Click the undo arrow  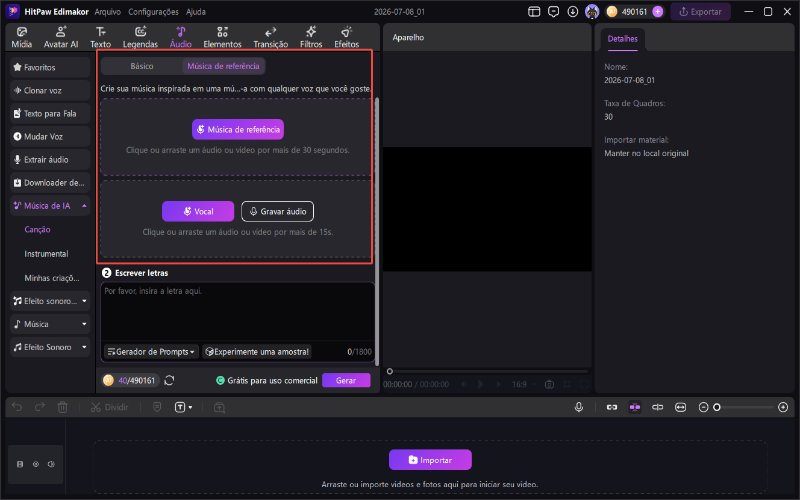pos(17,407)
